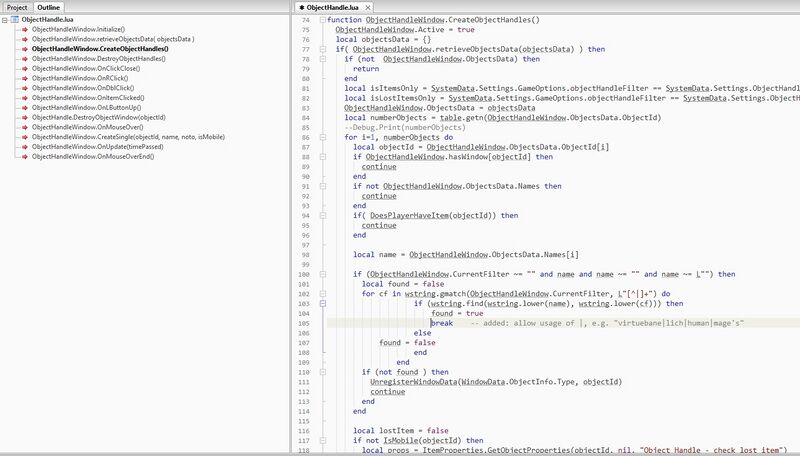The image size is (800, 456).
Task: Jump to ObjectHandleWindow.OnMouseOver() in outline
Action: (87, 127)
